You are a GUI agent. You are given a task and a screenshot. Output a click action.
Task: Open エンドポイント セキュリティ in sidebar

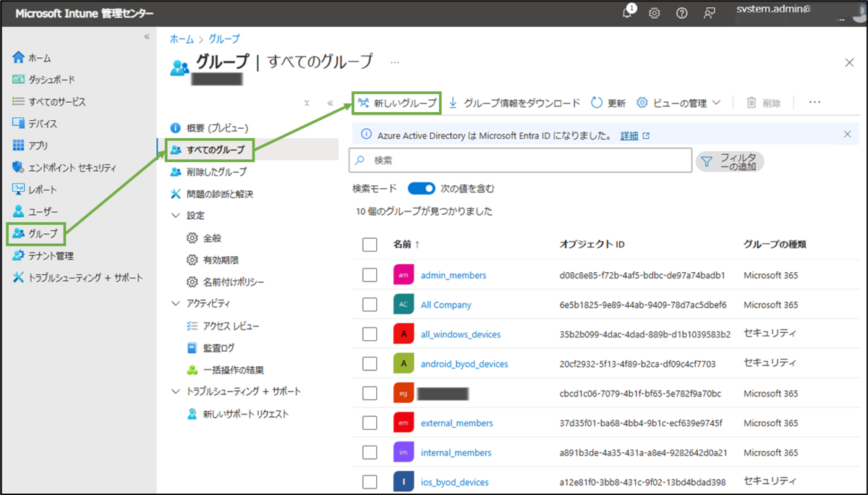[64, 168]
